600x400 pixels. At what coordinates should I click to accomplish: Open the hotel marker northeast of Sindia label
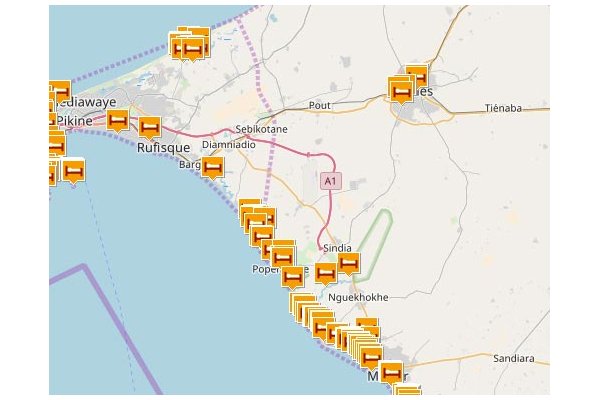click(348, 262)
